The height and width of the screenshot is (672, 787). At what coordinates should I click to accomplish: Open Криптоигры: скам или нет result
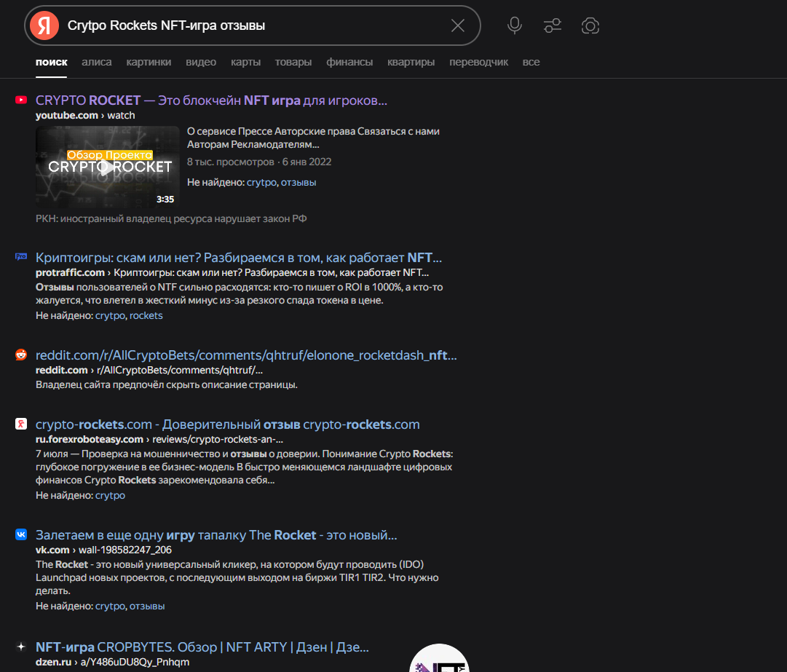tap(238, 258)
